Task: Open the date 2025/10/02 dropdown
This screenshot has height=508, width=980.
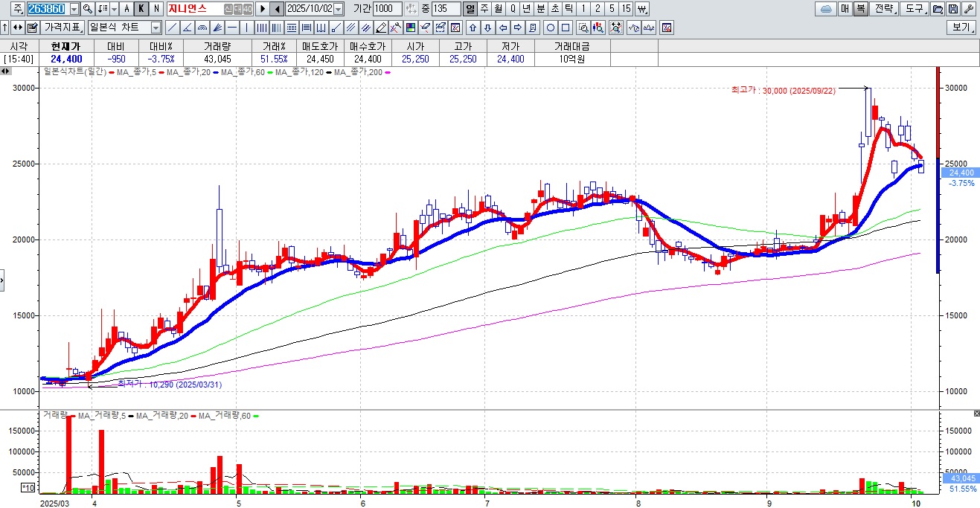Action: pyautogui.click(x=339, y=9)
